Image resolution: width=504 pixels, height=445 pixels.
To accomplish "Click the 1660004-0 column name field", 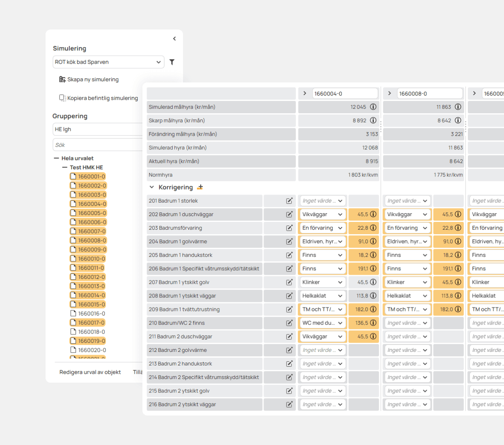I will pyautogui.click(x=345, y=94).
